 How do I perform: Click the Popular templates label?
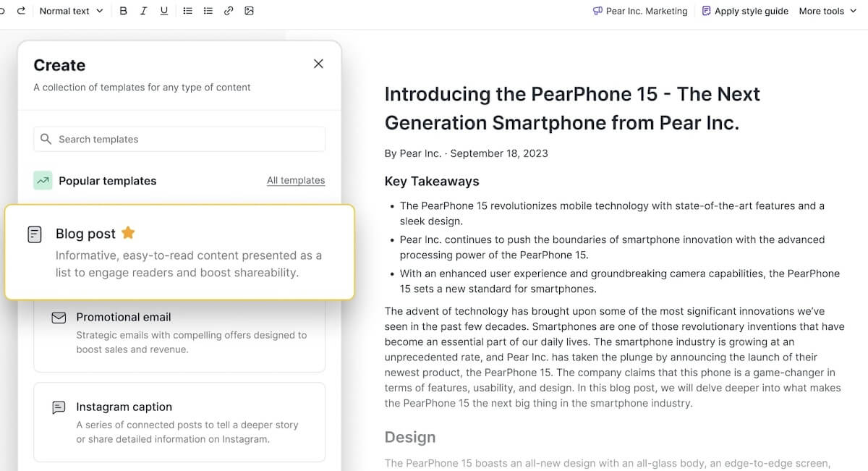(107, 181)
